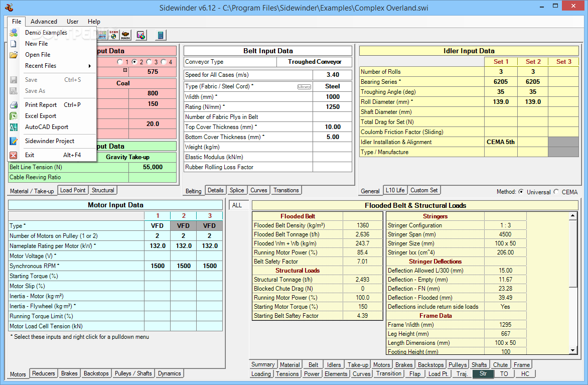The height and width of the screenshot is (385, 588).
Task: Click Belt Line Tension value 55,000
Action: point(153,167)
